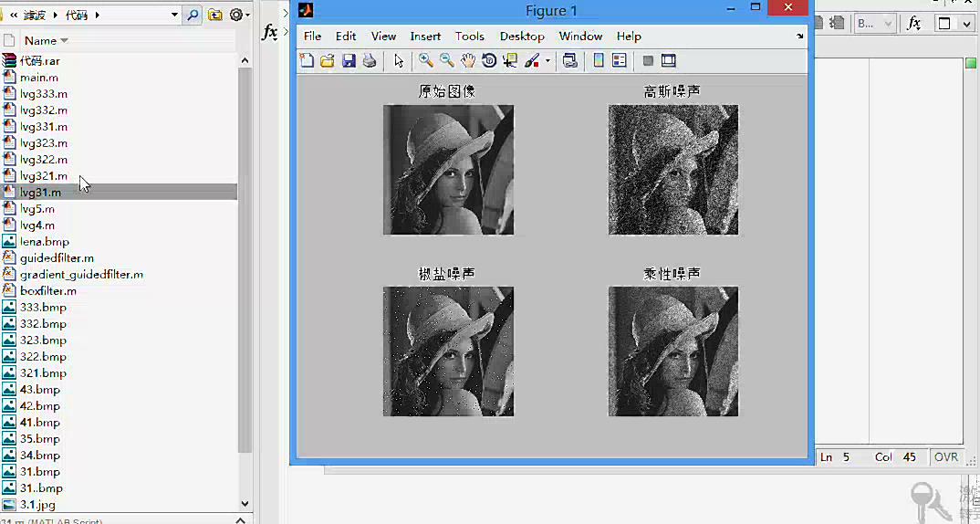The image size is (980, 524).
Task: Select the Brush data tool
Action: (532, 60)
